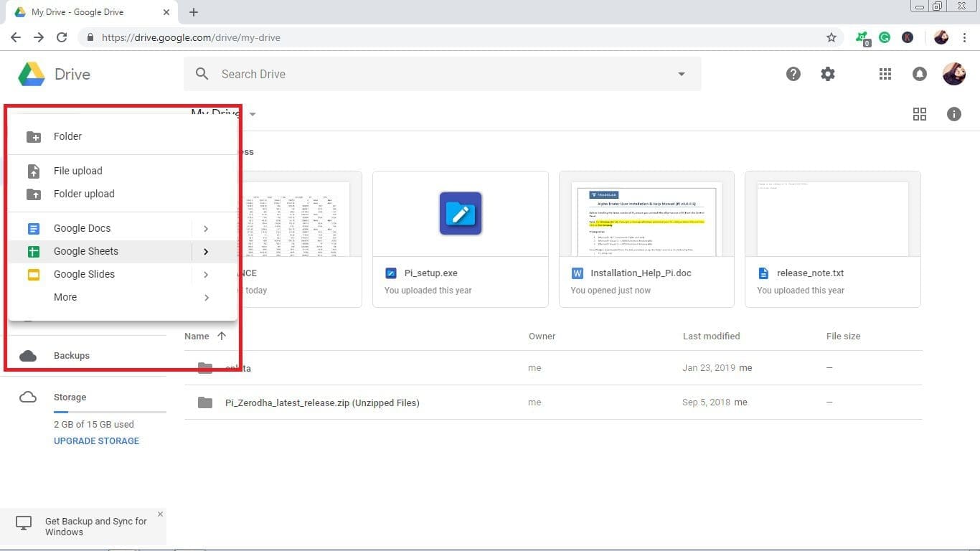The height and width of the screenshot is (551, 980).
Task: Click the Search Drive input field
Action: (442, 74)
